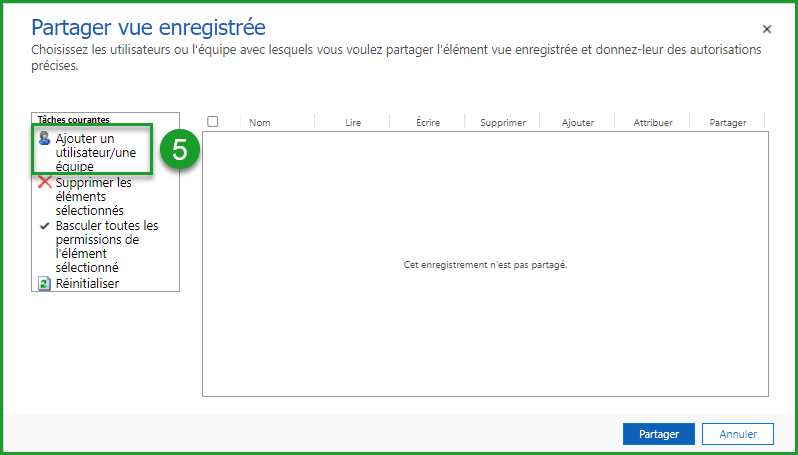Click the Réinitialiser text link
This screenshot has height=455, width=798.
tap(87, 284)
